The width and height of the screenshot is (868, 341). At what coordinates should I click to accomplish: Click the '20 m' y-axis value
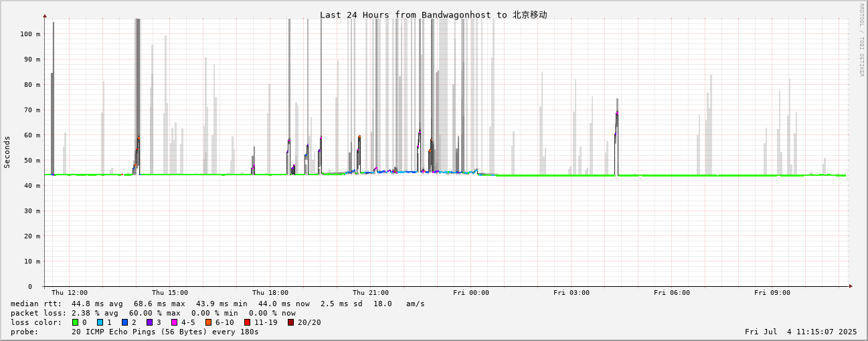32,236
